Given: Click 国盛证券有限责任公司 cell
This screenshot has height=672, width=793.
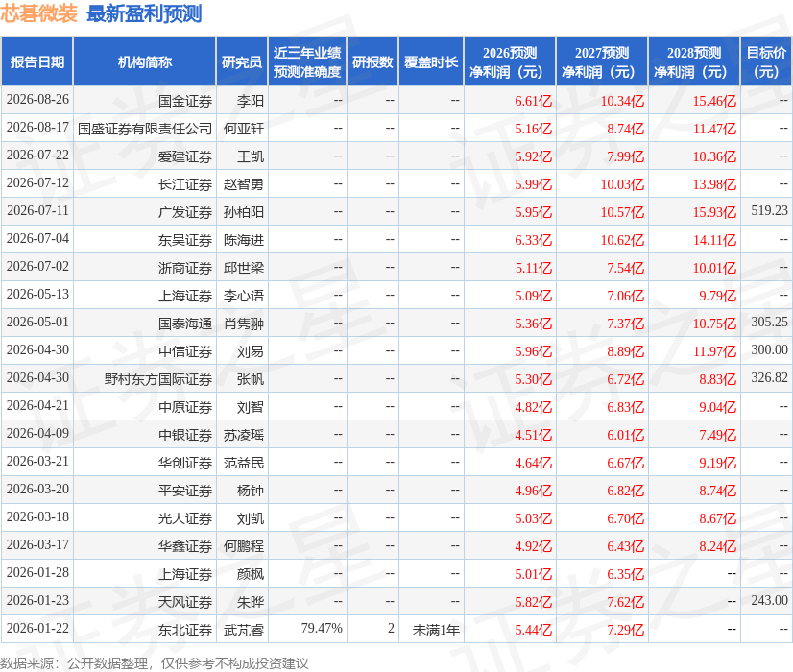Looking at the screenshot, I should tap(145, 129).
